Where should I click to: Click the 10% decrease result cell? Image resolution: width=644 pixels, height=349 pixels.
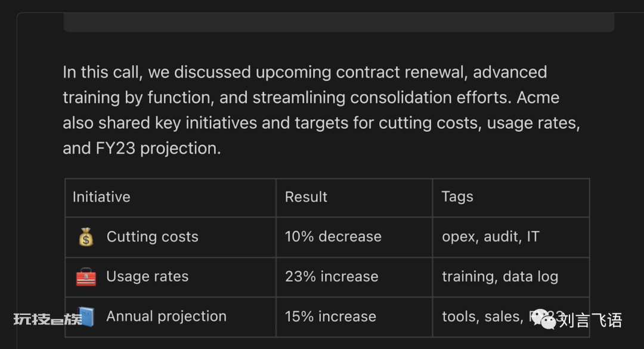(354, 237)
